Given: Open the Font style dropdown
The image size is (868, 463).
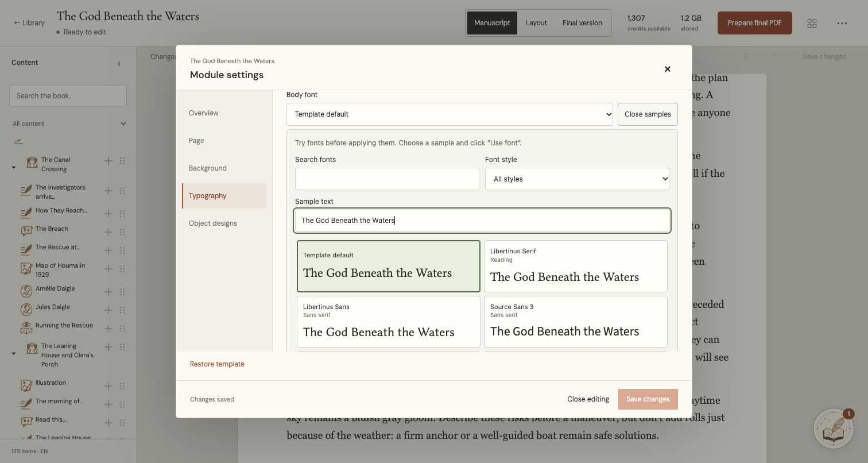Looking at the screenshot, I should pyautogui.click(x=577, y=179).
